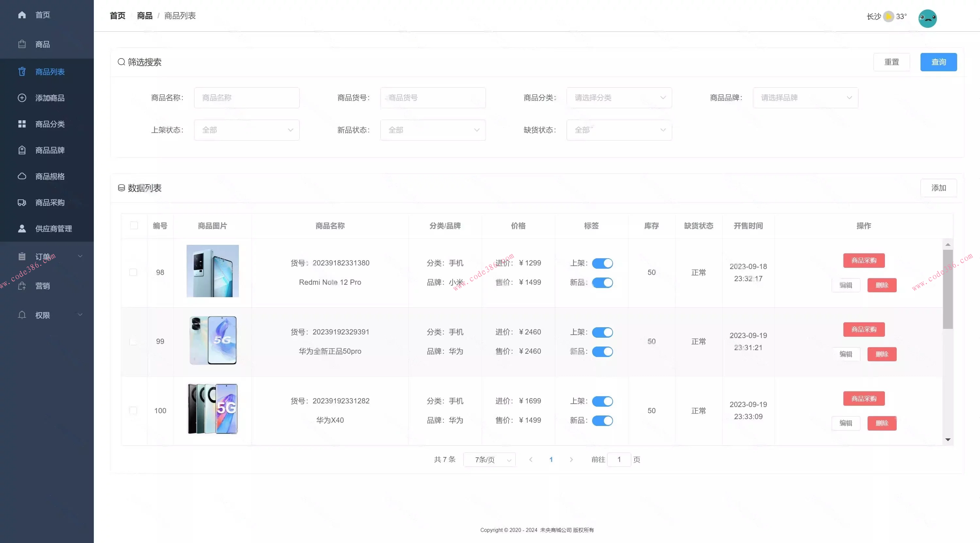Click the 供应商管理 person icon

(22, 229)
